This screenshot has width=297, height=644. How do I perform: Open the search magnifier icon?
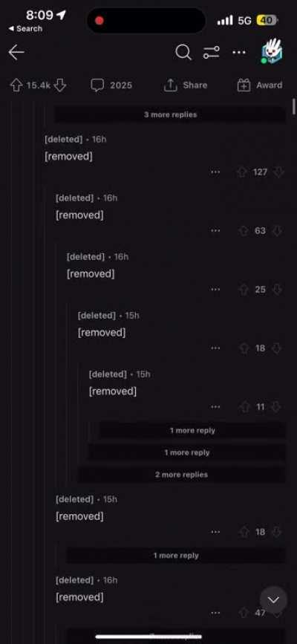tap(183, 53)
